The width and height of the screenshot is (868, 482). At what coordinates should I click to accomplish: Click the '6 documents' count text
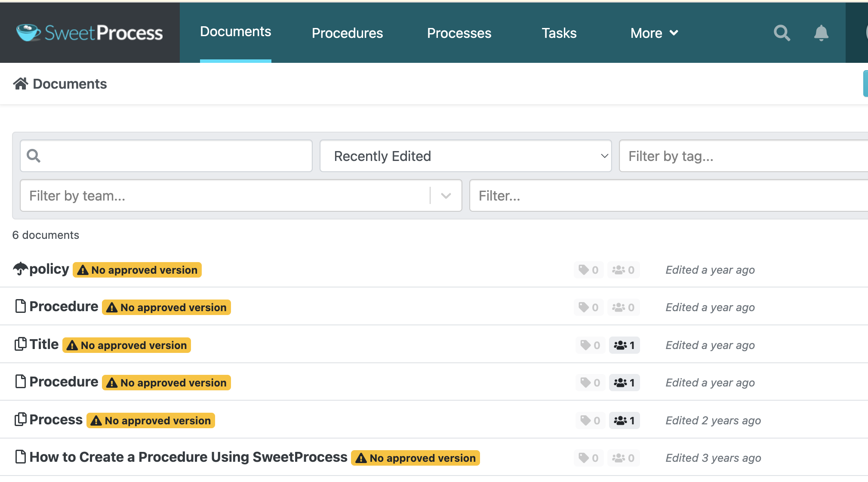[46, 235]
